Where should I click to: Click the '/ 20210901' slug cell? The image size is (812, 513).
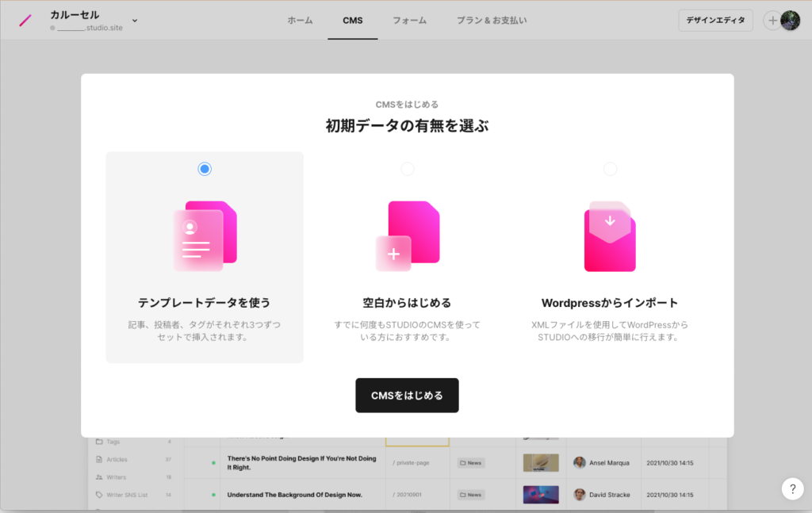click(407, 495)
